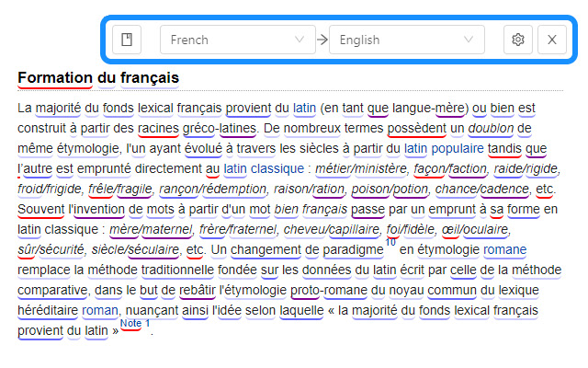Image resolution: width=588 pixels, height=368 pixels.
Task: Click the pair 'façon/faction'
Action: click(x=450, y=169)
